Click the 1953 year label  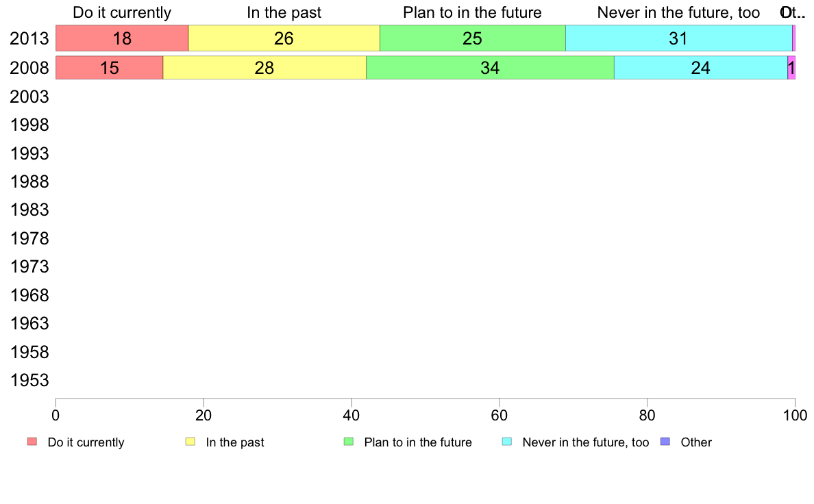click(x=29, y=380)
